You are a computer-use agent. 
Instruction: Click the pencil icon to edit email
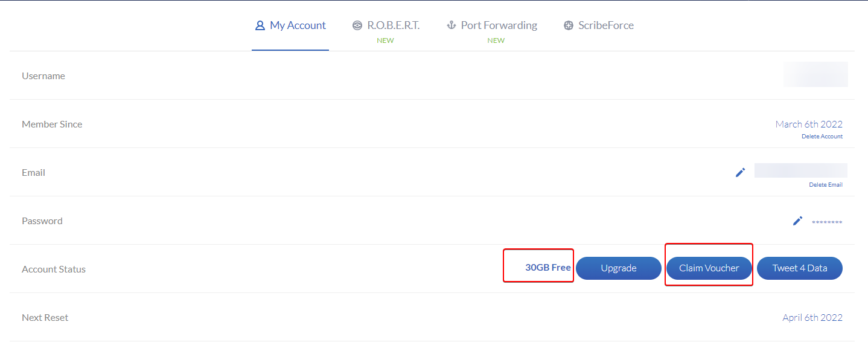[740, 172]
